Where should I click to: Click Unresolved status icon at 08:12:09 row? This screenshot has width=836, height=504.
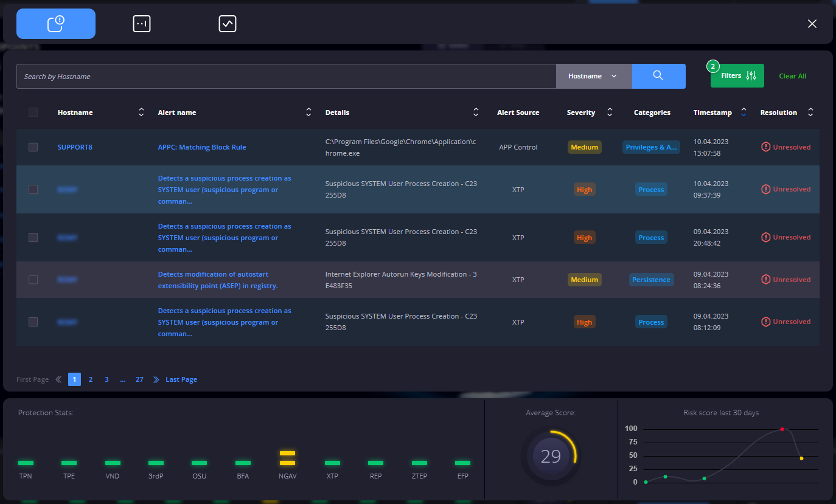(x=766, y=322)
